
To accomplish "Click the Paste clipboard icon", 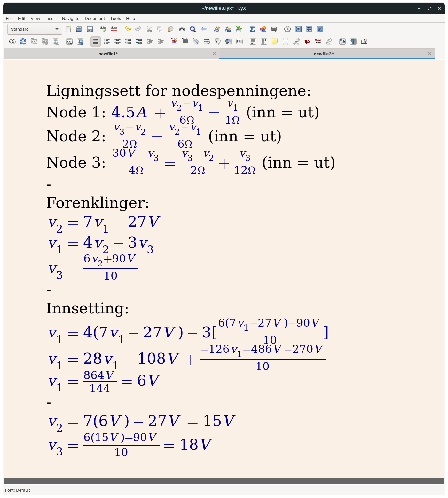I will click(171, 29).
